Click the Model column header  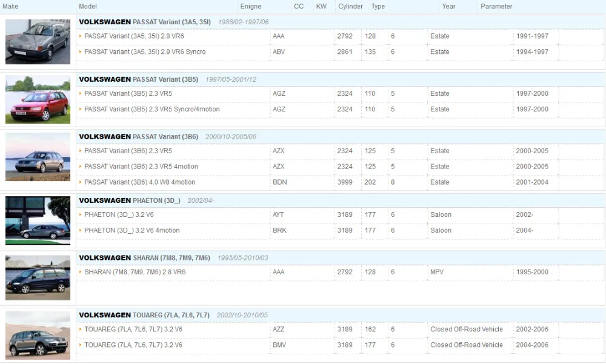click(x=88, y=7)
